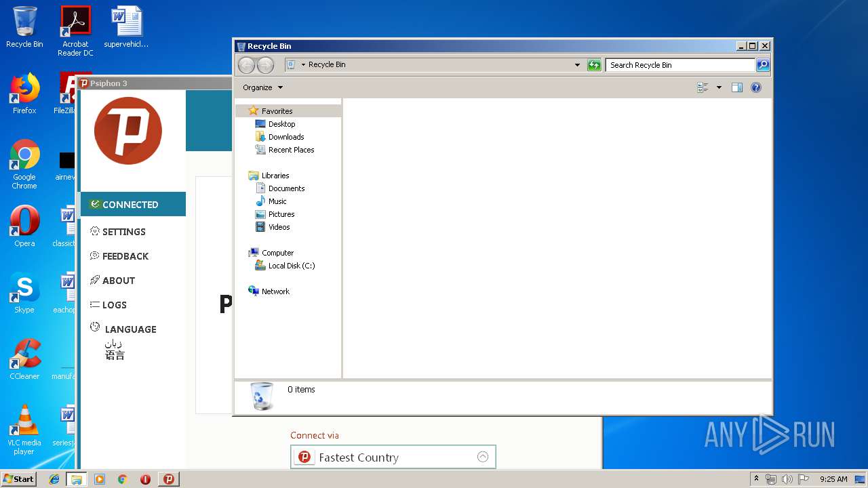Click the Action Center flag tray icon

tap(804, 479)
